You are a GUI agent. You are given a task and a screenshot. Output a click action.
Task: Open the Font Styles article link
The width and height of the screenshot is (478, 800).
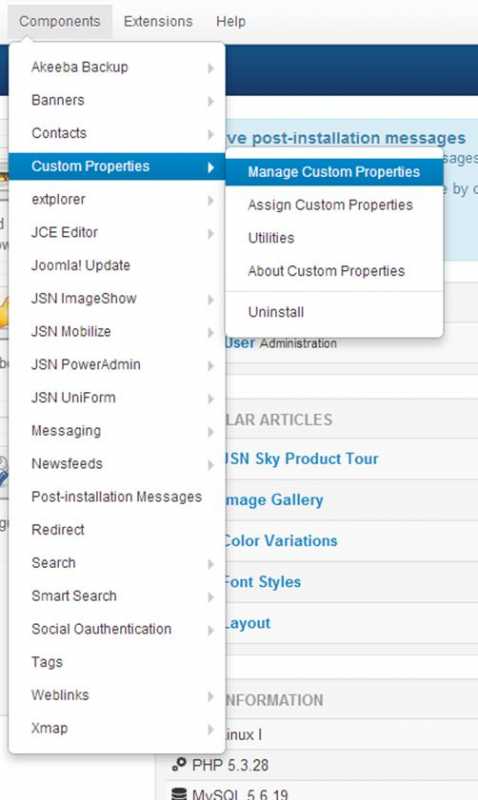click(263, 582)
